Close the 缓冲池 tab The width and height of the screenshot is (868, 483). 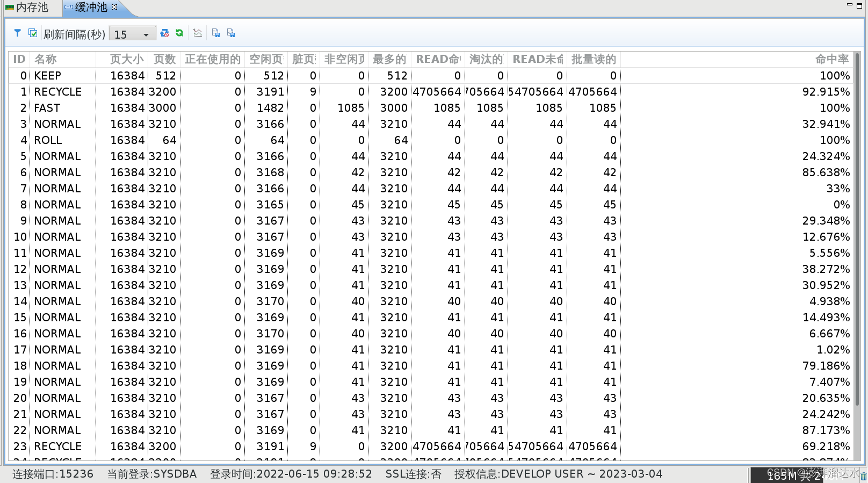(x=114, y=7)
